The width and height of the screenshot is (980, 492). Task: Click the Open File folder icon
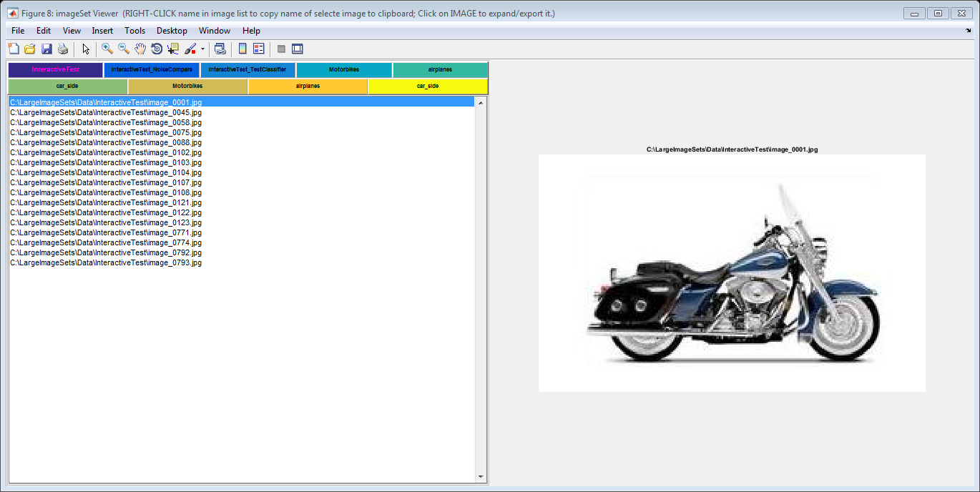coord(30,49)
